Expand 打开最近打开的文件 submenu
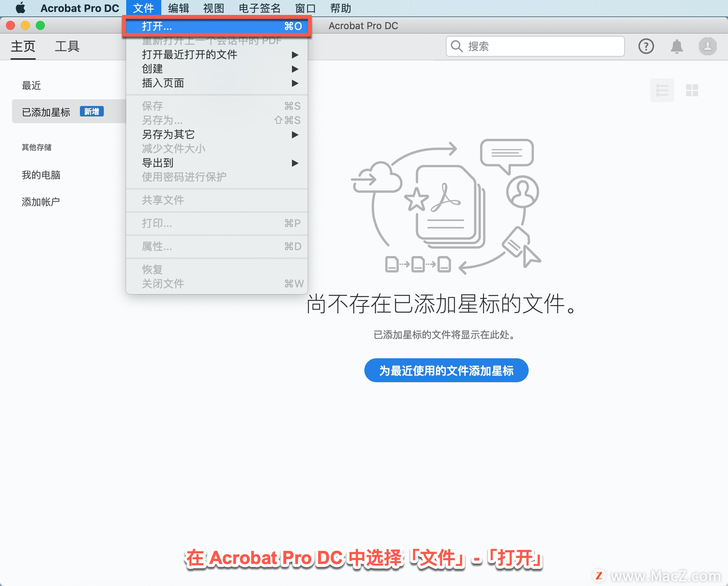The image size is (728, 586). click(217, 55)
